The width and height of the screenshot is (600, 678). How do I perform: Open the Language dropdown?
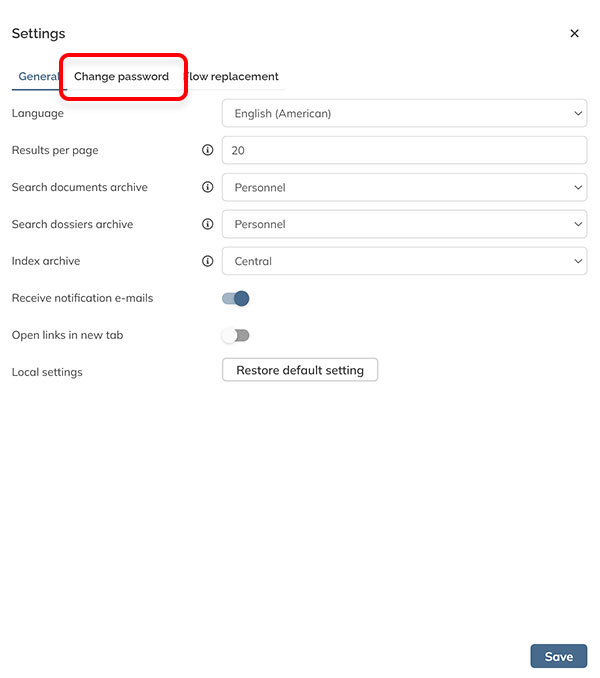tap(404, 113)
